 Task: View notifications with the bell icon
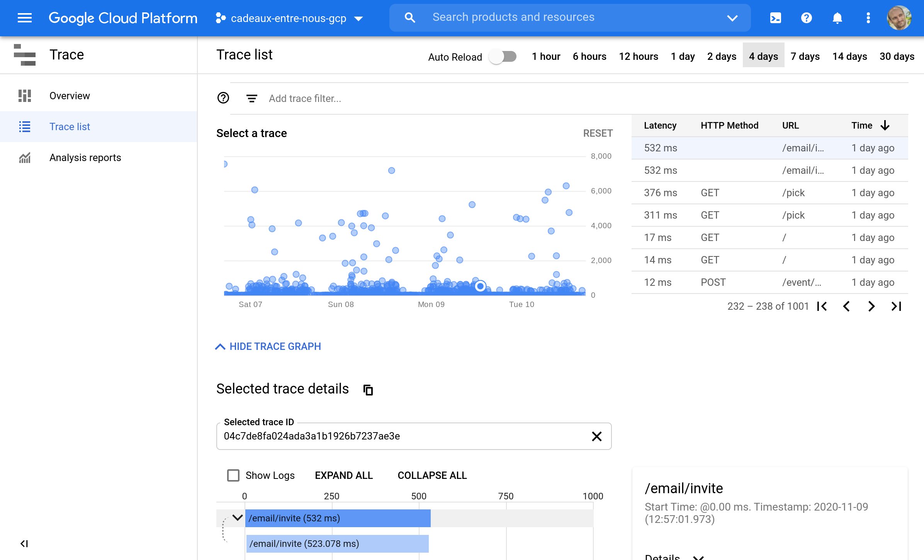pos(837,18)
